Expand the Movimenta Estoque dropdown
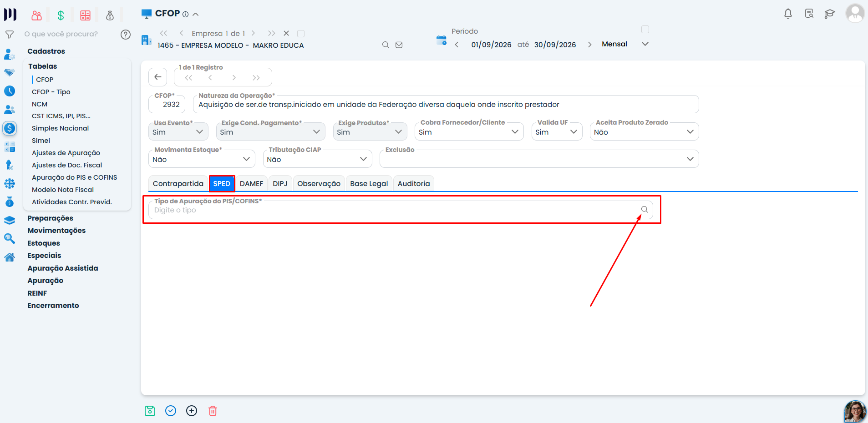This screenshot has width=868, height=423. pyautogui.click(x=202, y=159)
